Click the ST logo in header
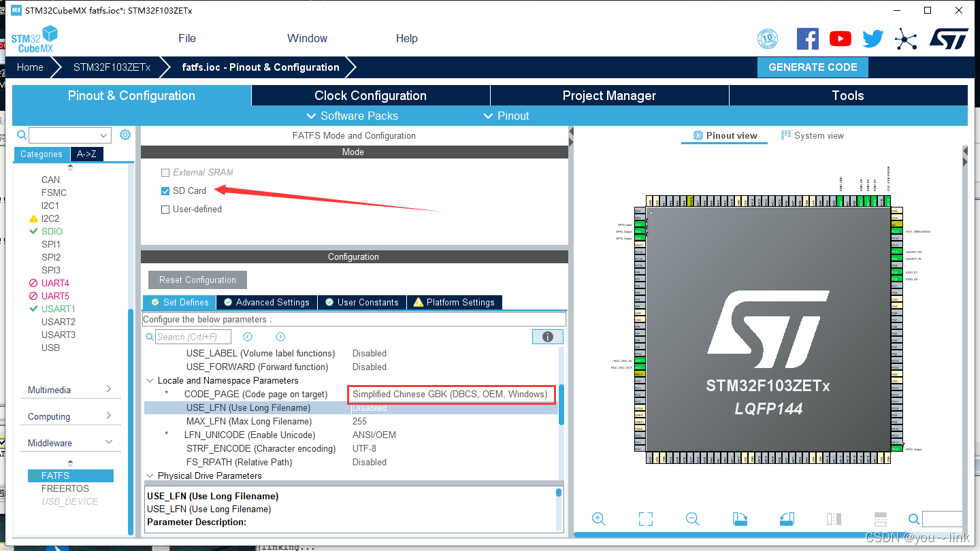 pos(949,39)
